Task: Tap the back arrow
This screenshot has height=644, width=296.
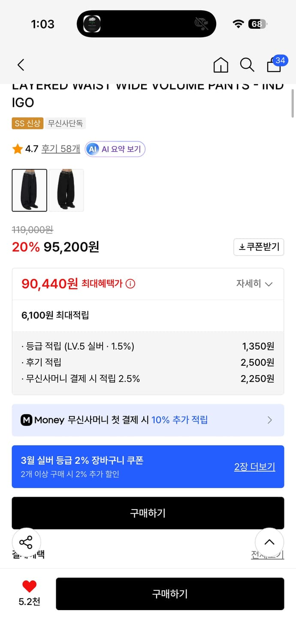Action: click(x=20, y=65)
